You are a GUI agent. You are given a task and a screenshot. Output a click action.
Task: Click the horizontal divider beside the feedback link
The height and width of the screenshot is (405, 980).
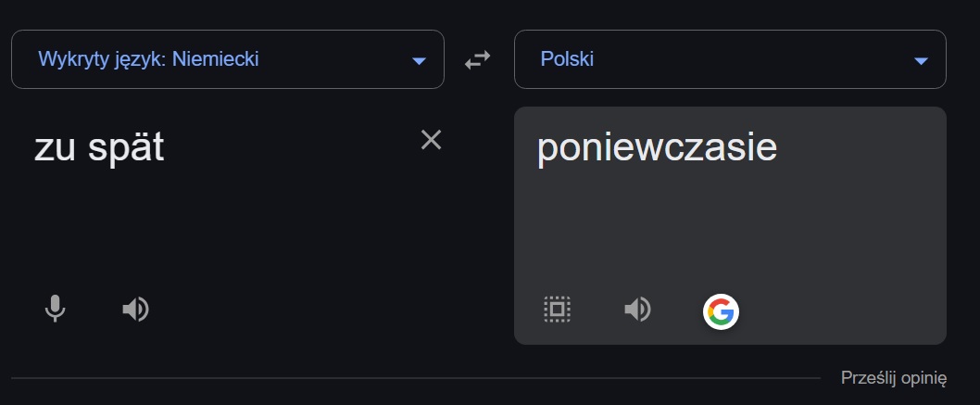pyautogui.click(x=415, y=378)
